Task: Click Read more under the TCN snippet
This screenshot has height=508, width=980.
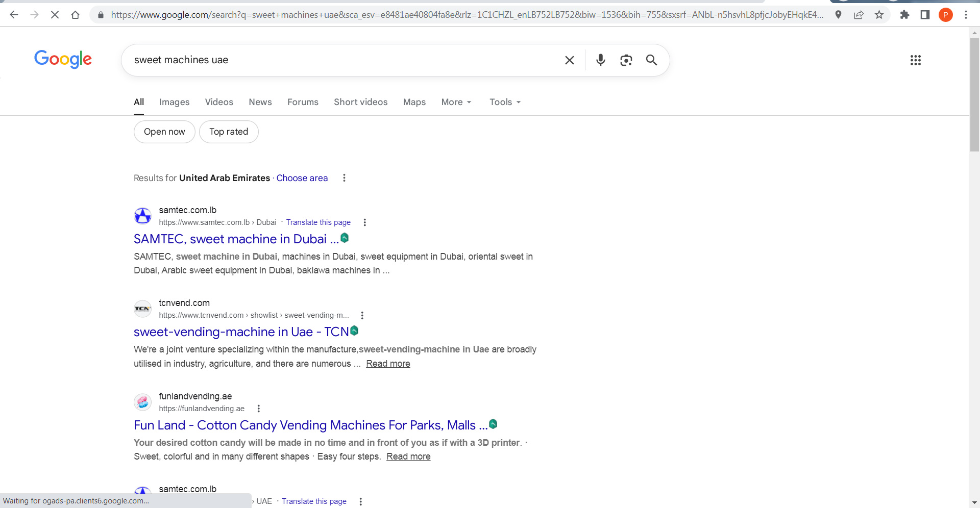Action: pos(388,364)
